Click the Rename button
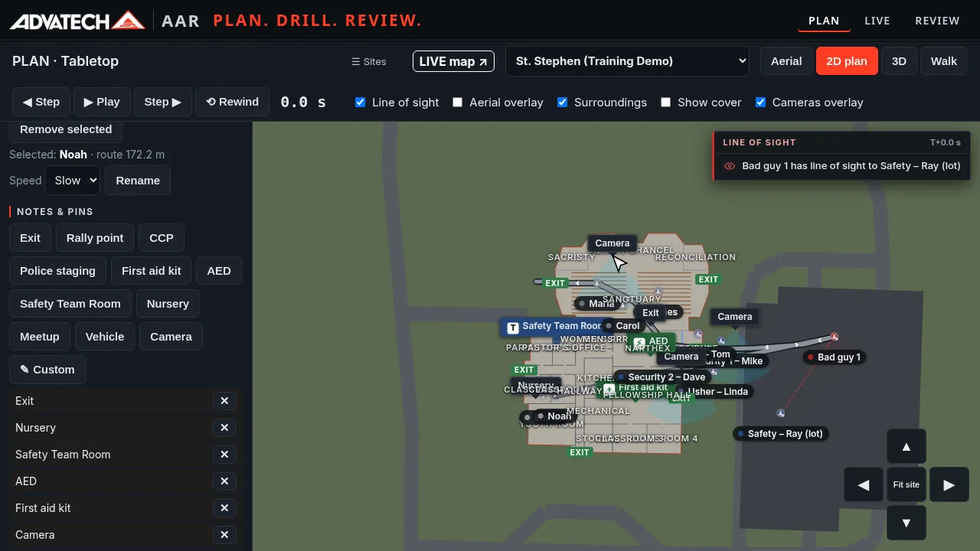The height and width of the screenshot is (551, 980). pyautogui.click(x=138, y=181)
